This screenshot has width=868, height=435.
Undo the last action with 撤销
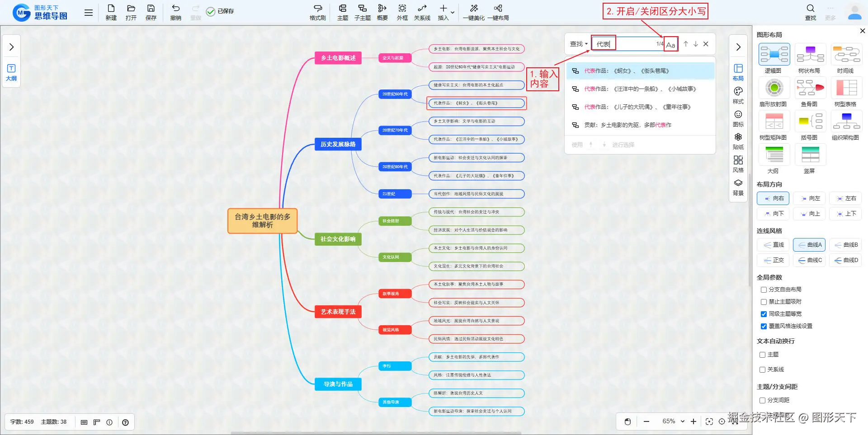[176, 12]
